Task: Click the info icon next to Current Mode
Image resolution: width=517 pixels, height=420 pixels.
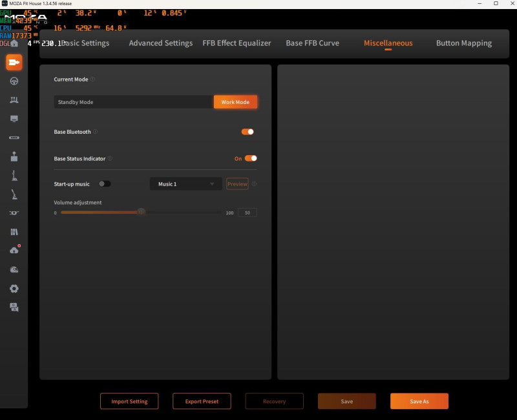Action: [x=92, y=79]
